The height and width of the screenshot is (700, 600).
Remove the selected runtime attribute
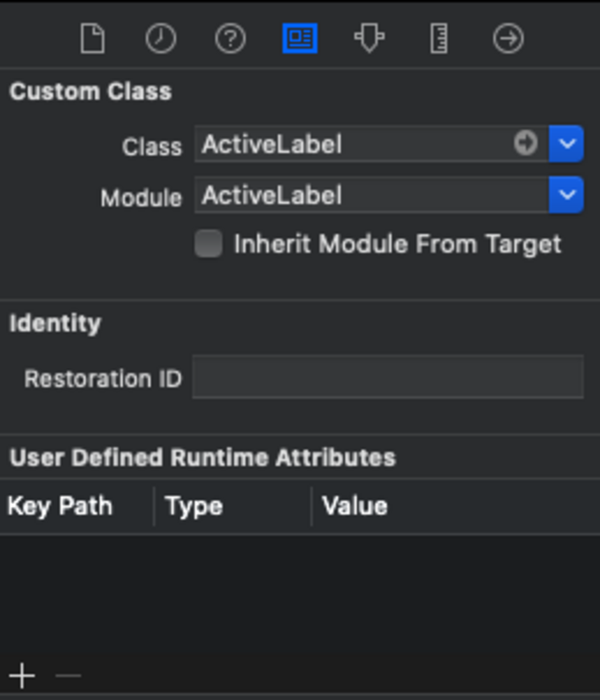tap(68, 676)
